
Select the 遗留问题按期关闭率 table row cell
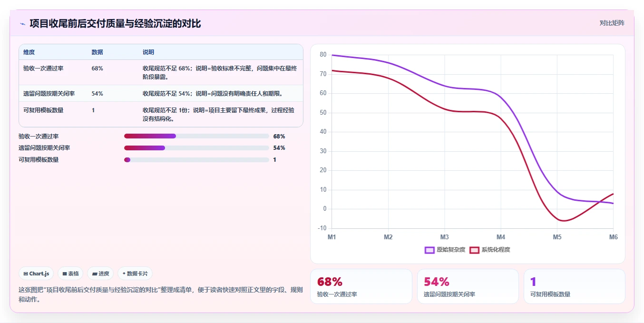point(53,93)
